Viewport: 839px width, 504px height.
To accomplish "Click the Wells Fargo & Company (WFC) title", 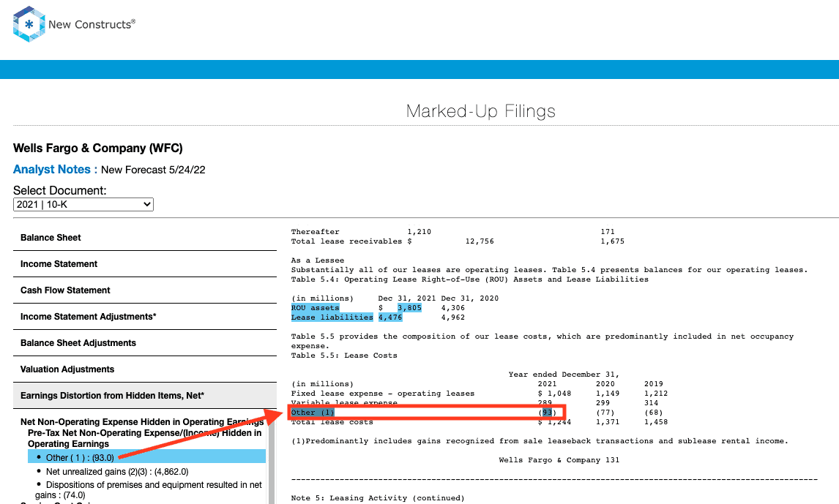I will [98, 148].
